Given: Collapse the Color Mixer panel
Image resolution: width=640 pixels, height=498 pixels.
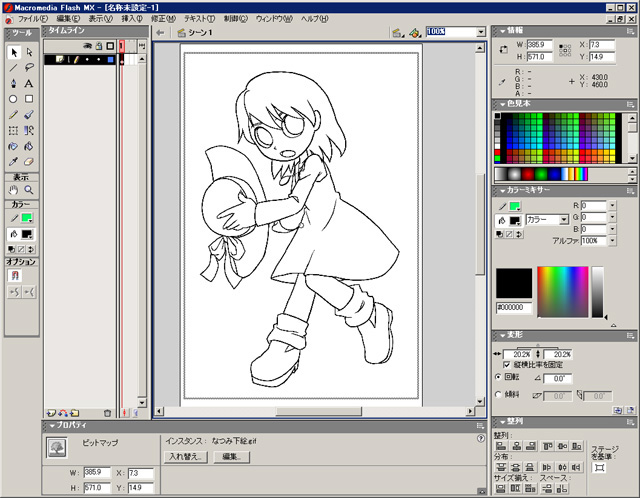Looking at the screenshot, I should click(x=502, y=190).
